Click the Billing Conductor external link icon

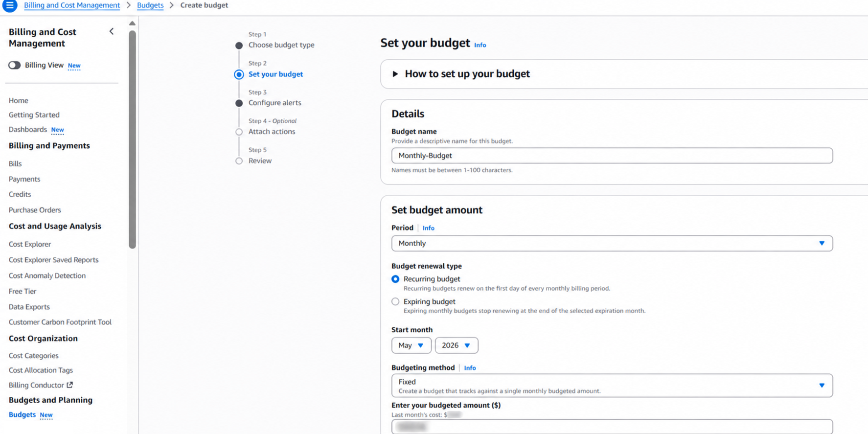click(69, 385)
